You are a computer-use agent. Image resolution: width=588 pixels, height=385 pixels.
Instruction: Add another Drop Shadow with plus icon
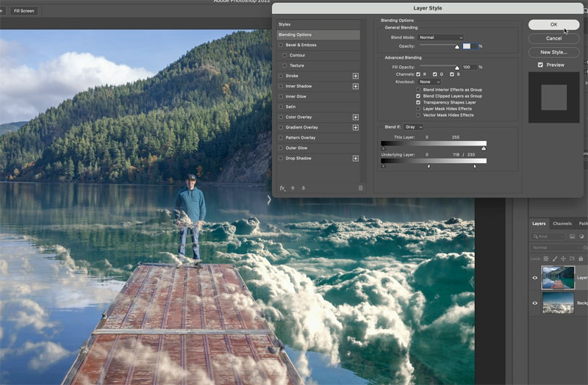(356, 159)
